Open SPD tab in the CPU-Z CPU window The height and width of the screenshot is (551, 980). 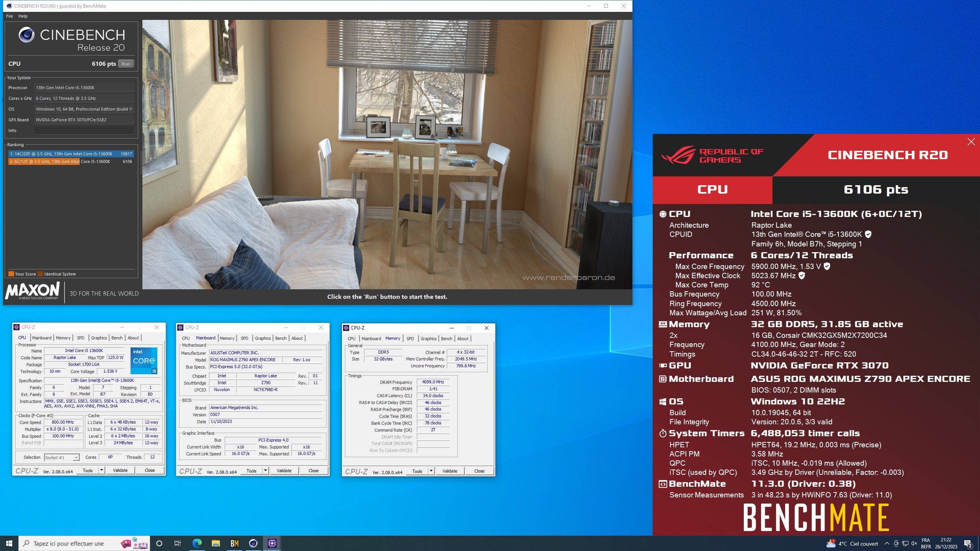[80, 338]
